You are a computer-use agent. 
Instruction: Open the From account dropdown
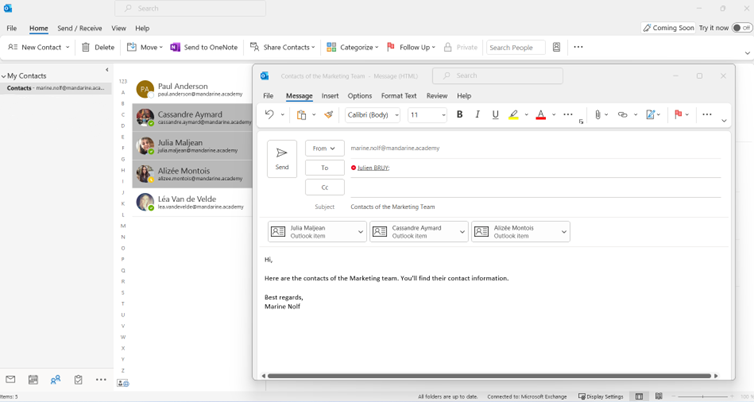click(x=325, y=148)
